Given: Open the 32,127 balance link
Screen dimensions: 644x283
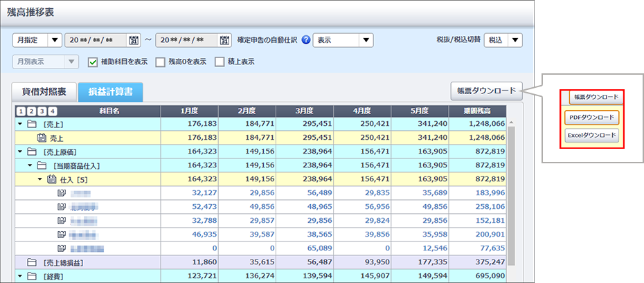Looking at the screenshot, I should coord(205,193).
